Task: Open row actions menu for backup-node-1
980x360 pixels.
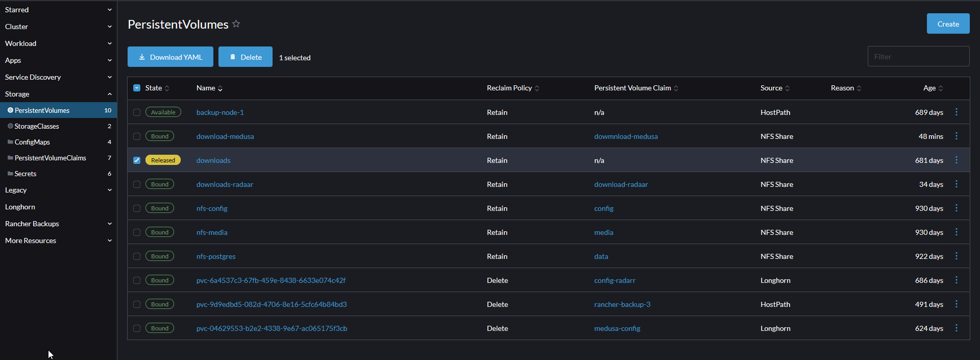Action: point(956,112)
